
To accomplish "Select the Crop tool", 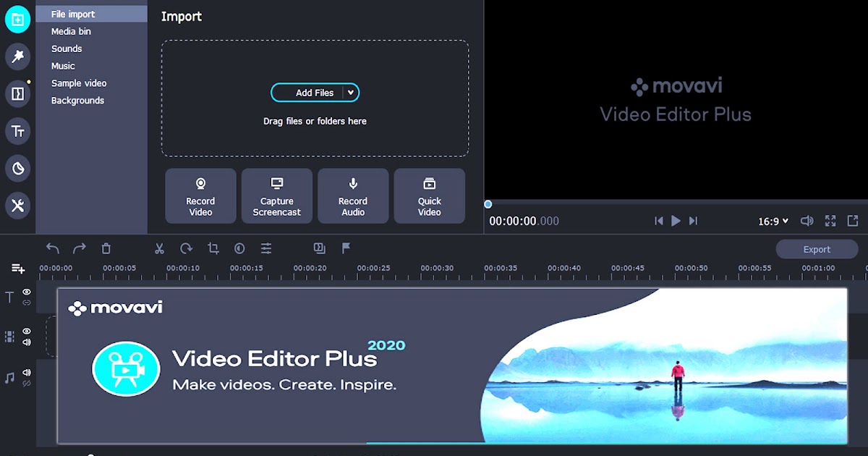I will pos(213,248).
